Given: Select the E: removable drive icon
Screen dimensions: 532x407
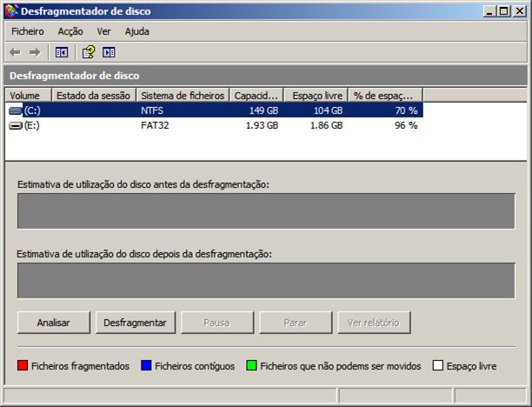Looking at the screenshot, I should coord(15,125).
